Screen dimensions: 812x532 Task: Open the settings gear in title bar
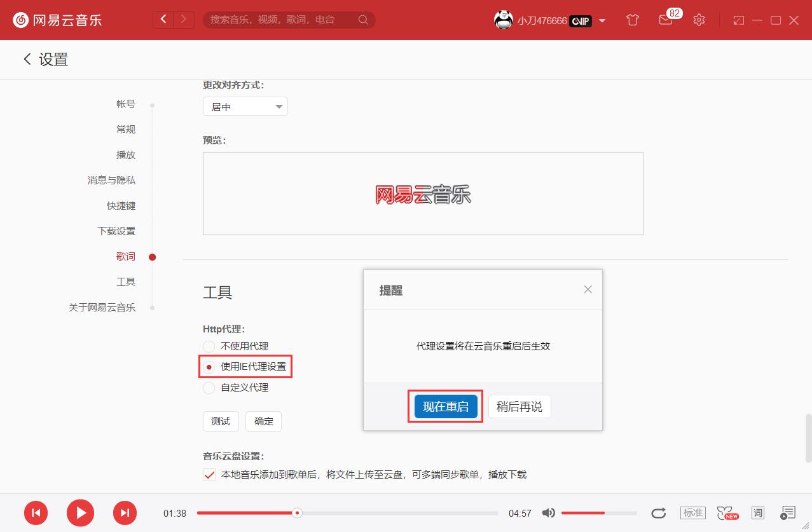(699, 20)
